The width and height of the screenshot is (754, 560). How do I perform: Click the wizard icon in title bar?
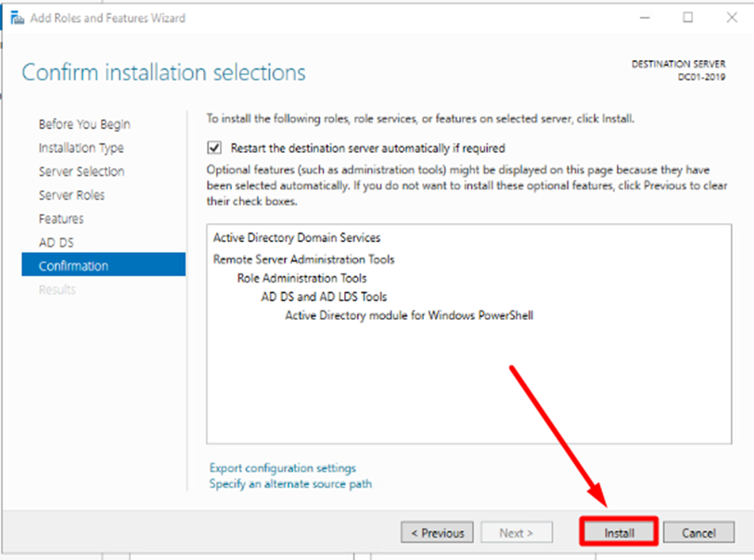(17, 18)
